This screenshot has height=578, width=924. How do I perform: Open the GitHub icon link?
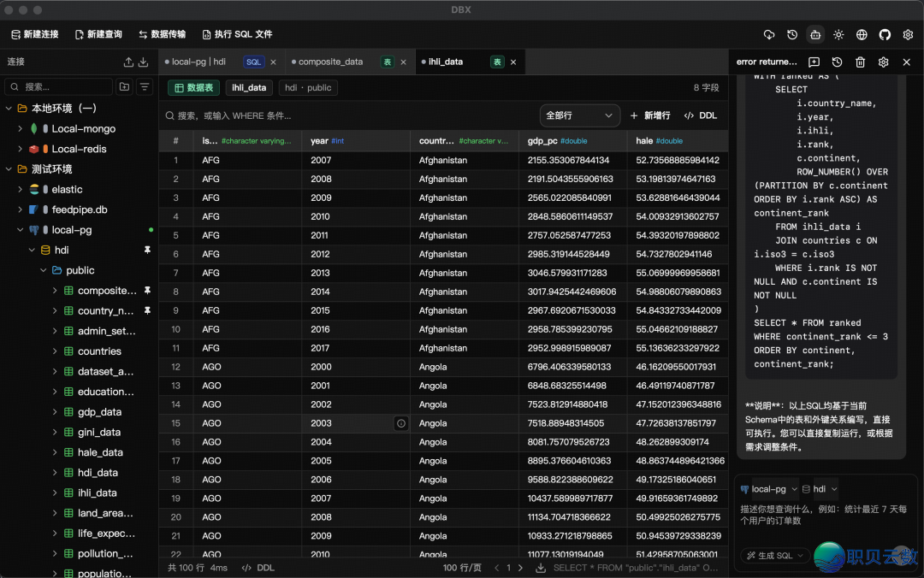[885, 35]
